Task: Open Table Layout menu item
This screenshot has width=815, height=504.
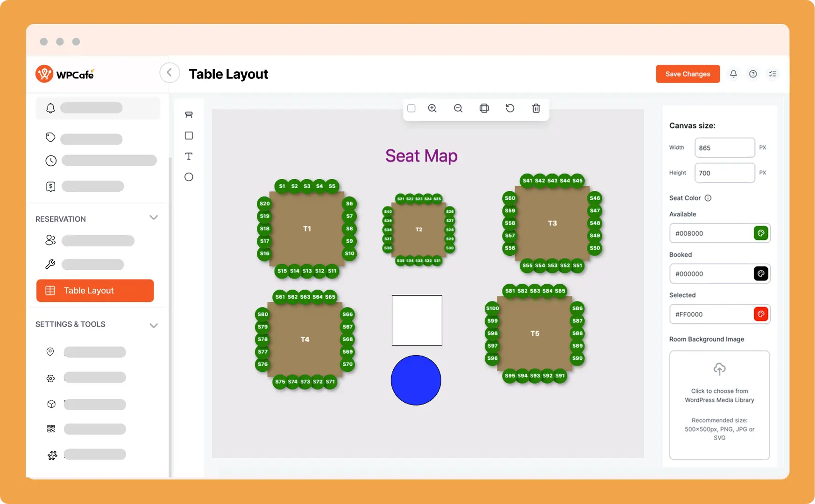Action: 95,291
